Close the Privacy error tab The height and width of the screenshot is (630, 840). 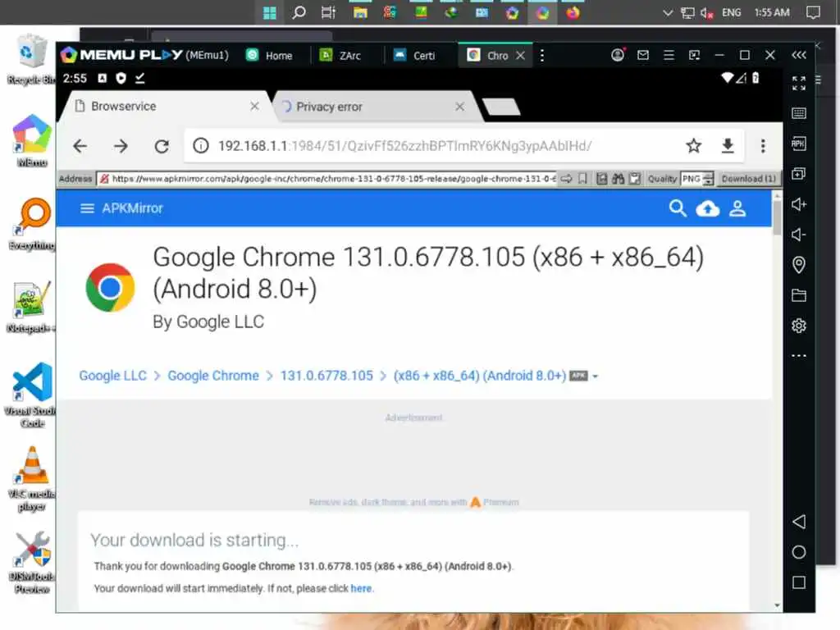459,107
